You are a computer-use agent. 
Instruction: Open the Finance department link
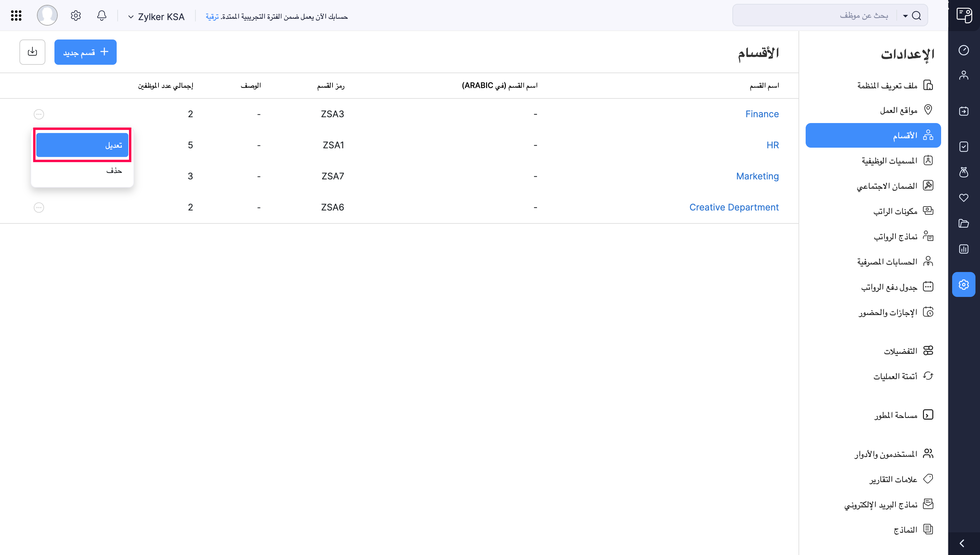[x=762, y=114]
